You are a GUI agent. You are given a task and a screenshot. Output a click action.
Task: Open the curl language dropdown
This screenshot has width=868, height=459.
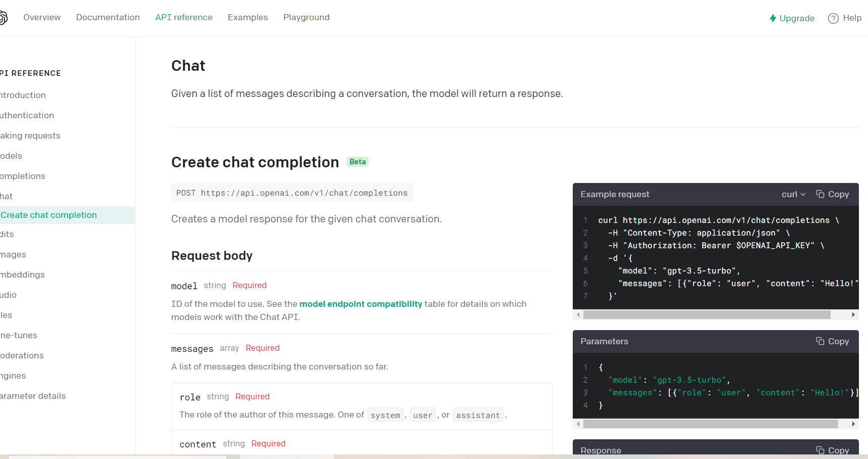[793, 194]
